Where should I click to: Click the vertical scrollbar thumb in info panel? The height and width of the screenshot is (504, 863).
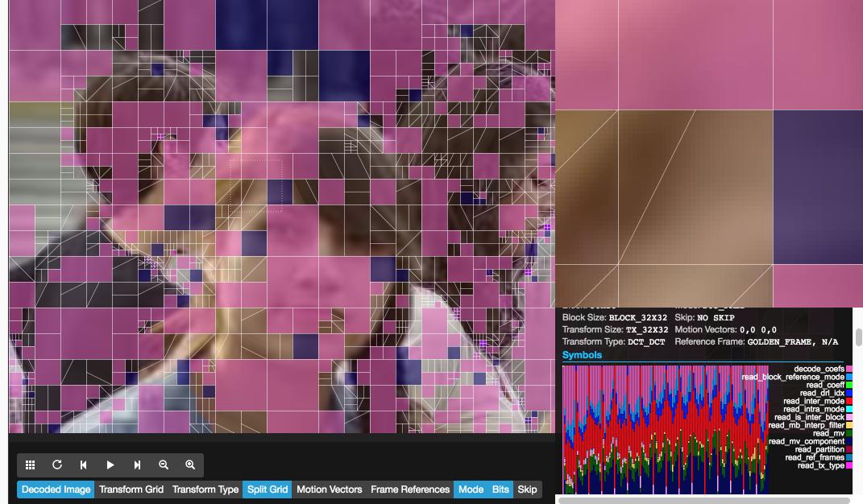858,337
